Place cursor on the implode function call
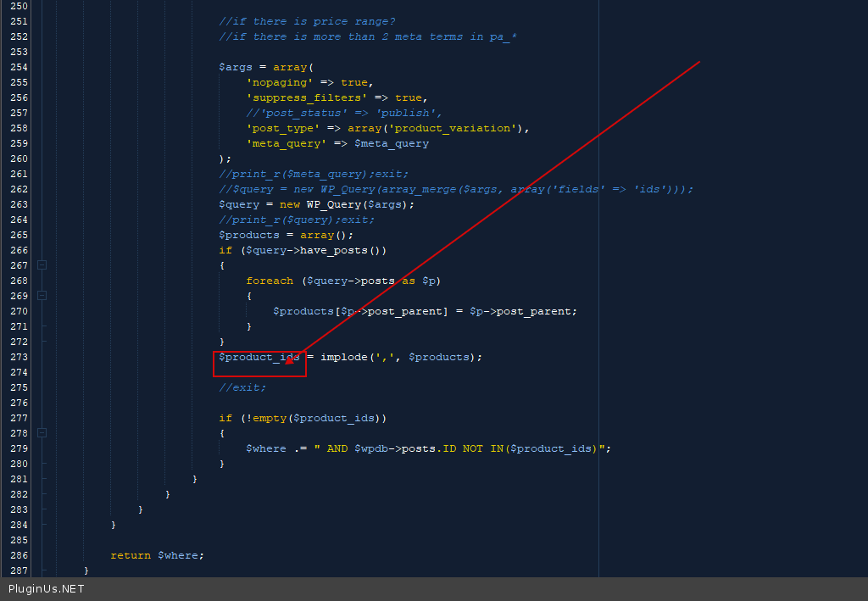The image size is (868, 601). click(343, 357)
